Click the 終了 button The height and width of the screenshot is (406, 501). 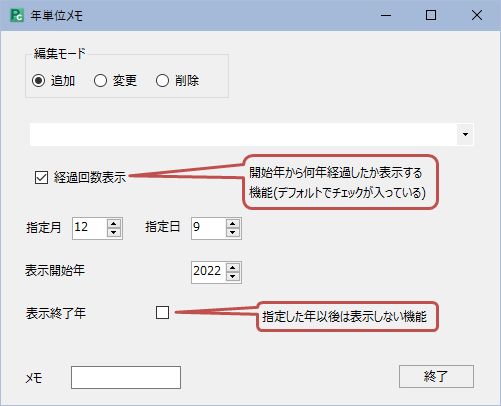[x=436, y=376]
